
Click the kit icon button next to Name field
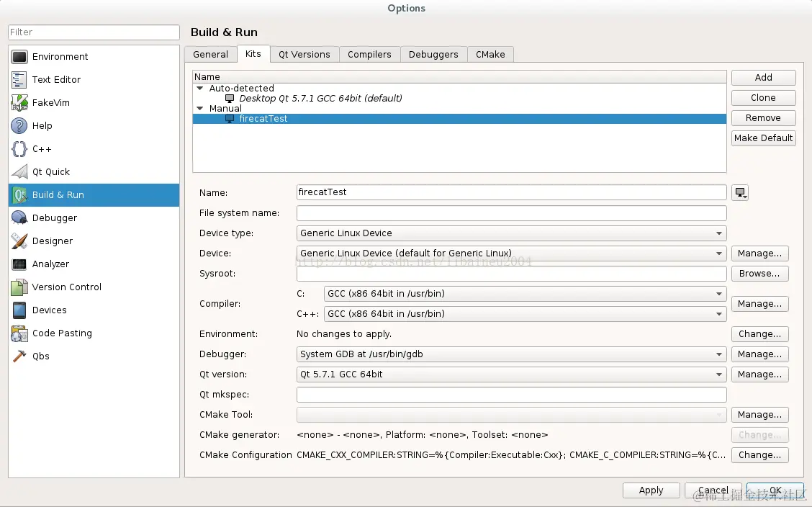(x=740, y=193)
